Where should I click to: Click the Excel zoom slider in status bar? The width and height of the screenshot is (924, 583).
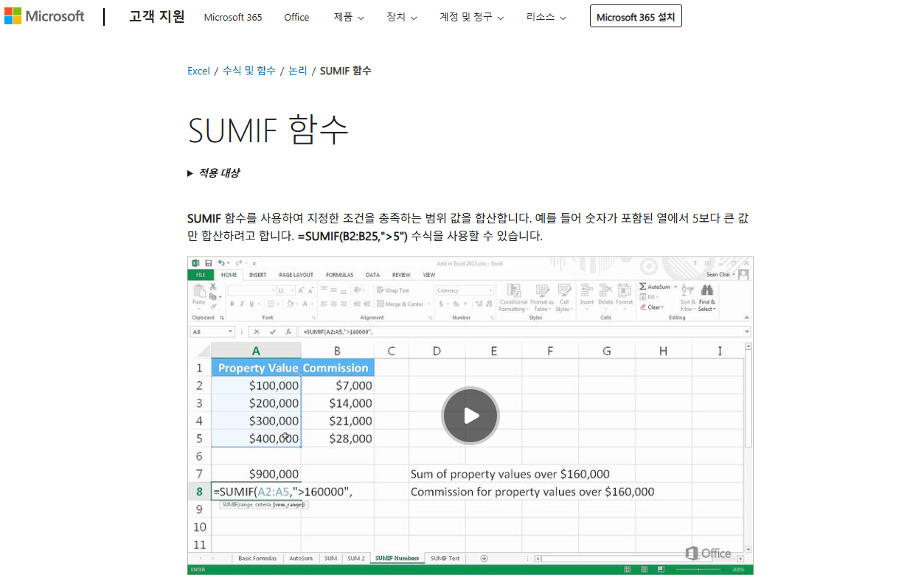coord(699,570)
